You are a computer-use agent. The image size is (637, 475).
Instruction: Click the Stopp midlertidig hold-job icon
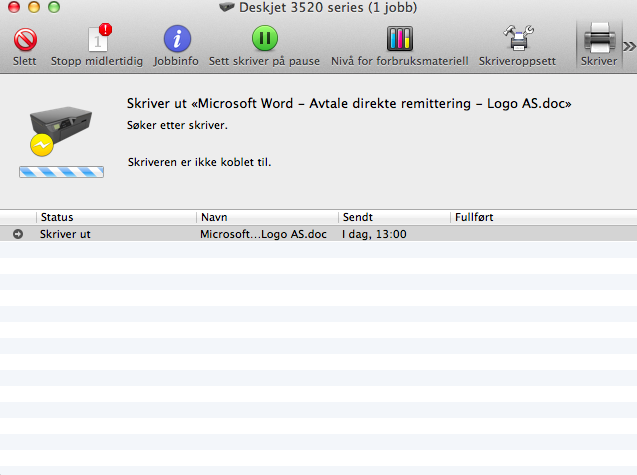(99, 38)
